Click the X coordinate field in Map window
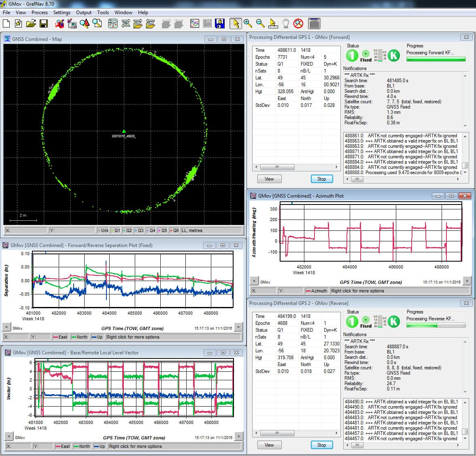Viewport: 476px width, 456px height. tap(26, 230)
